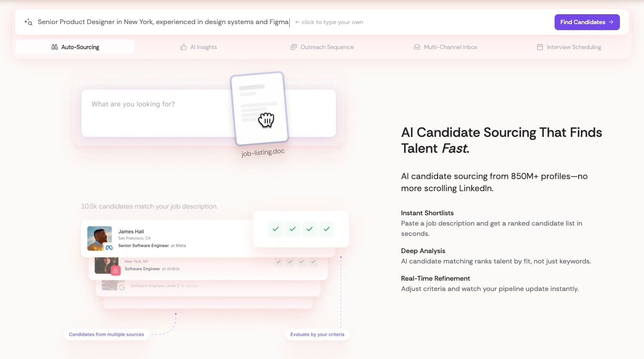
Task: Click the 'Deep Analysis' heading
Action: point(423,251)
